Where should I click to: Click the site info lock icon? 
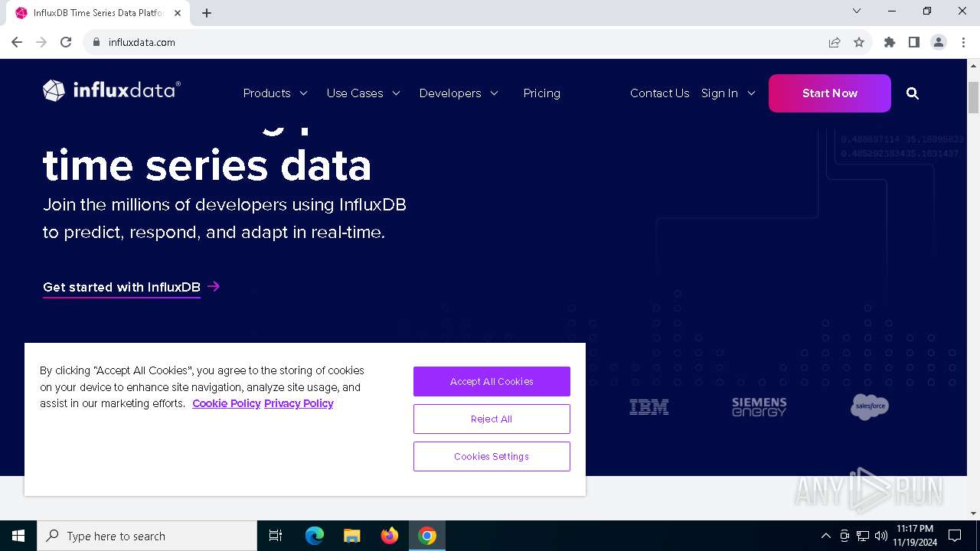[96, 42]
